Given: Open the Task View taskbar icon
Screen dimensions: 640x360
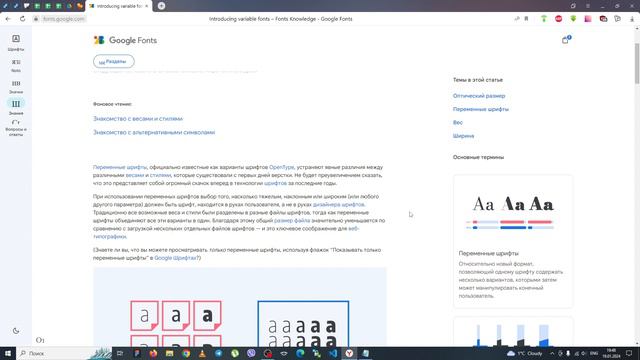Looking at the screenshot, I should click(x=120, y=353).
